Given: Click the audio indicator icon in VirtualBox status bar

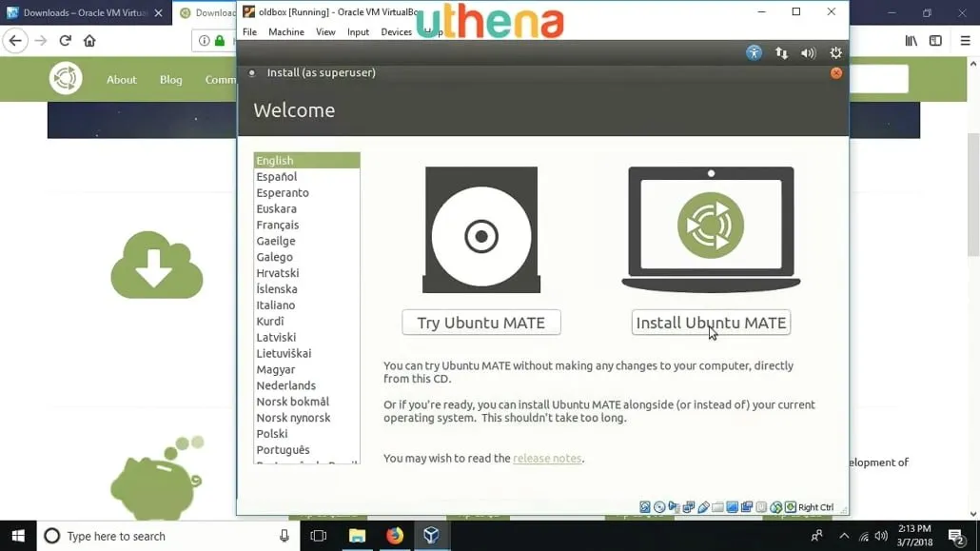Looking at the screenshot, I should tap(674, 507).
